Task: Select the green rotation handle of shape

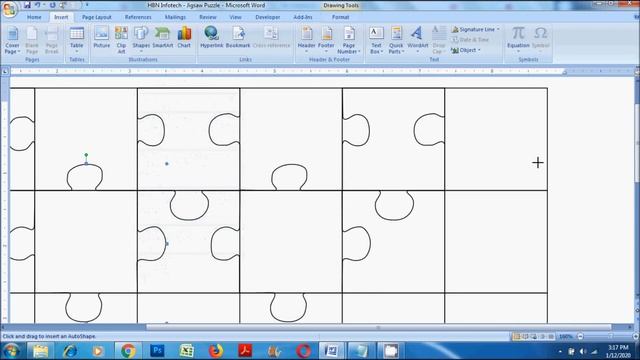Action: click(x=86, y=155)
